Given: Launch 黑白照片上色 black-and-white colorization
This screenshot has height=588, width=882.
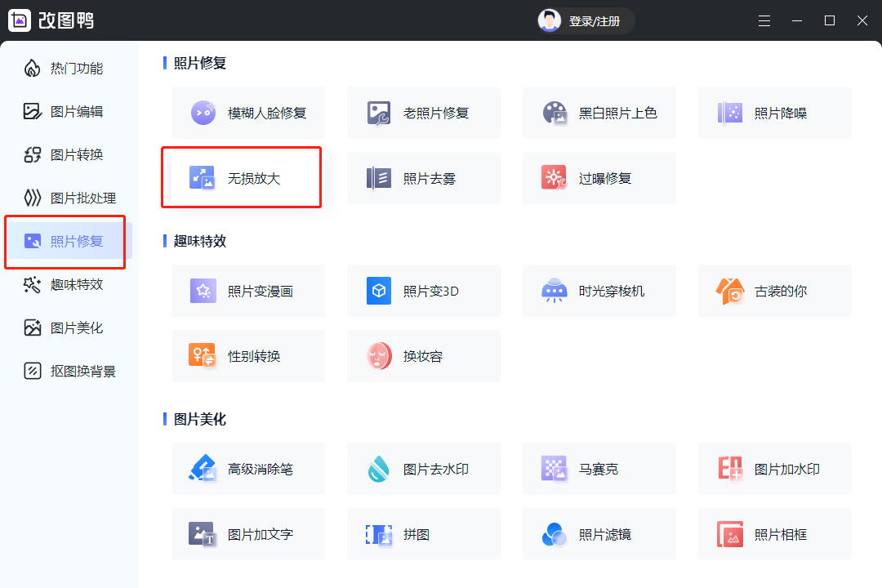Looking at the screenshot, I should pyautogui.click(x=599, y=113).
